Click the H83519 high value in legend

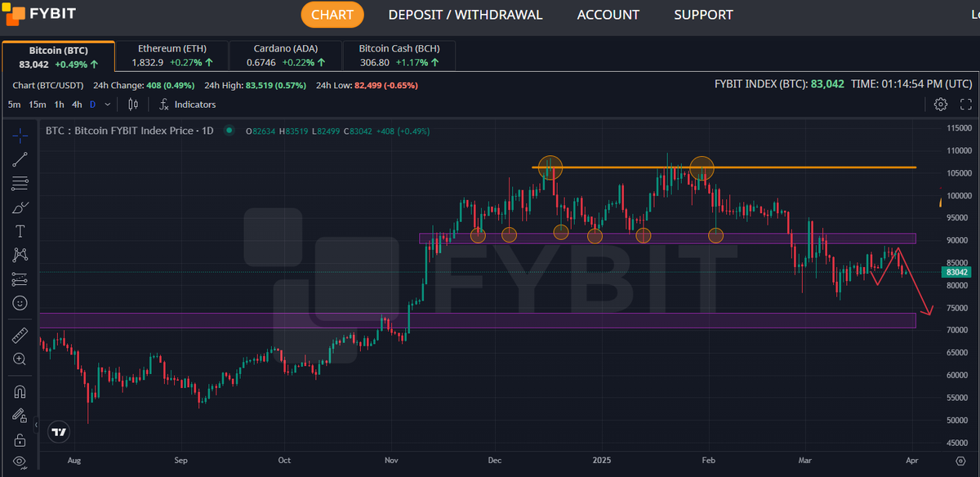coord(295,131)
